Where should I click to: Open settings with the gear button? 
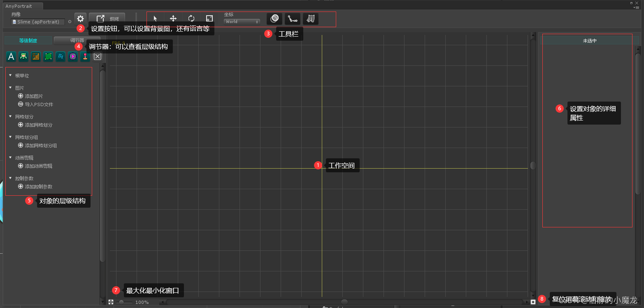(x=81, y=19)
